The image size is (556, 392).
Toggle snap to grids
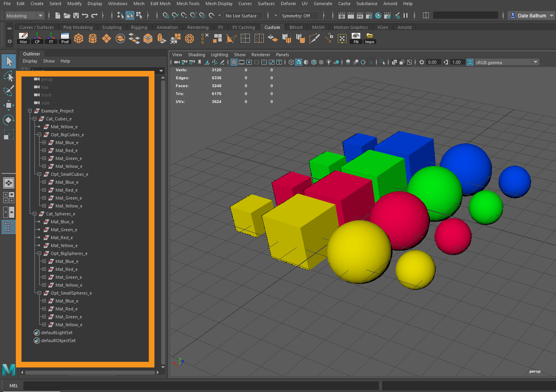(x=166, y=15)
